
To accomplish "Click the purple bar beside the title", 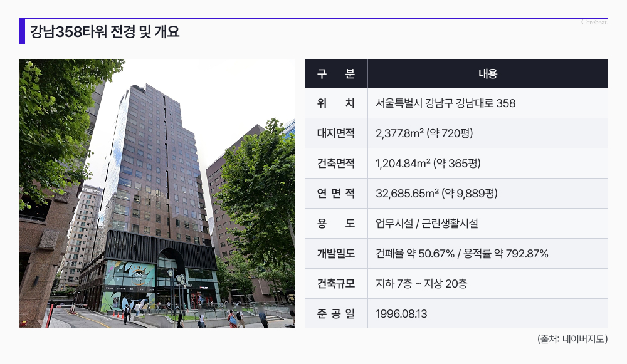I will click(22, 32).
